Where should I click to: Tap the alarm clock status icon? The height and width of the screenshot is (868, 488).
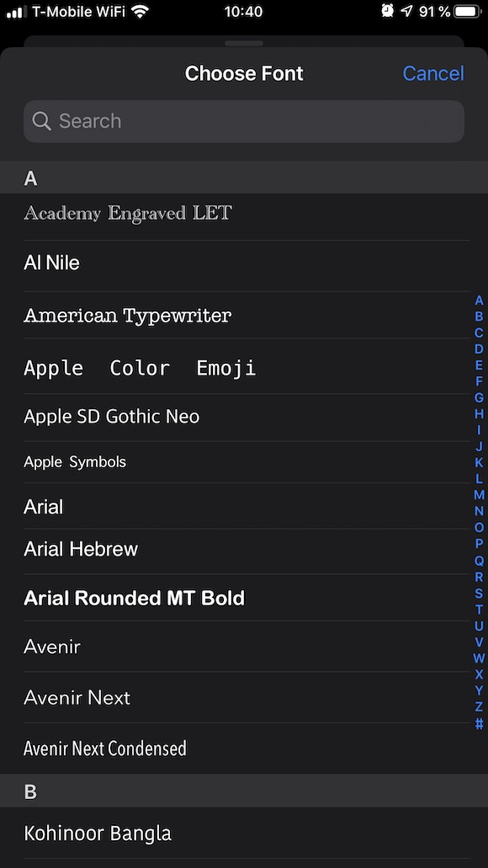(387, 10)
